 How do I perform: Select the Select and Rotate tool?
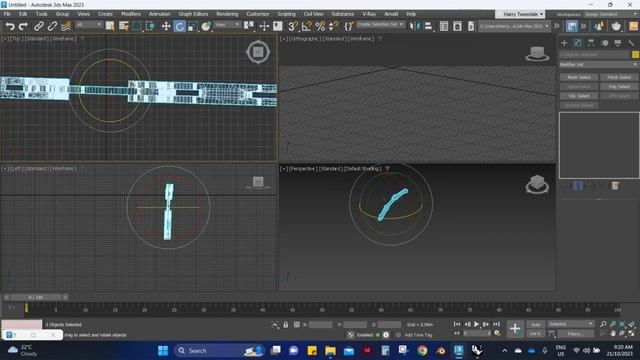(x=179, y=26)
